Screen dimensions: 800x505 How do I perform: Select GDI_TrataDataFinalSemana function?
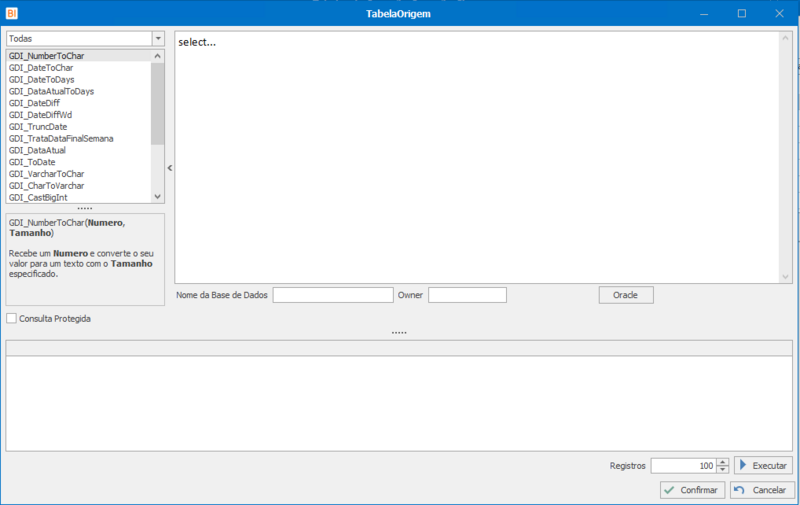pos(80,138)
